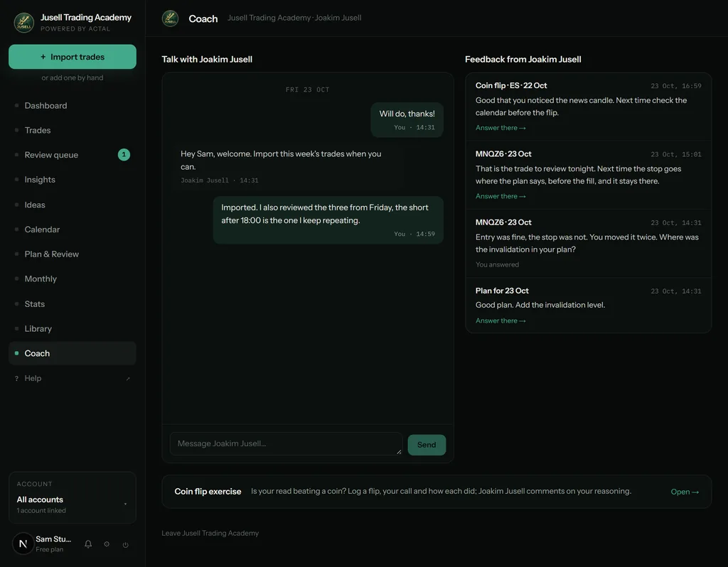
Task: Open settings via the gear icon
Action: point(107,544)
